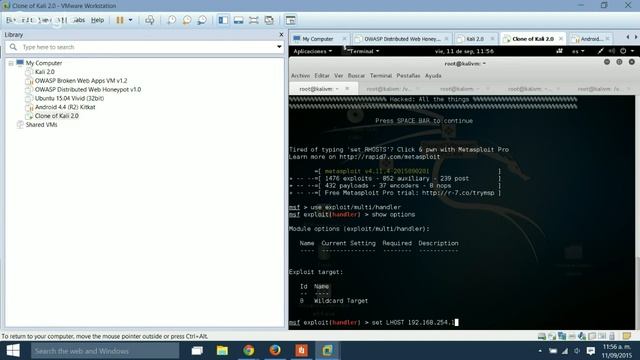
Task: Open the Terminal app menu in Kali top bar
Action: tap(362, 51)
